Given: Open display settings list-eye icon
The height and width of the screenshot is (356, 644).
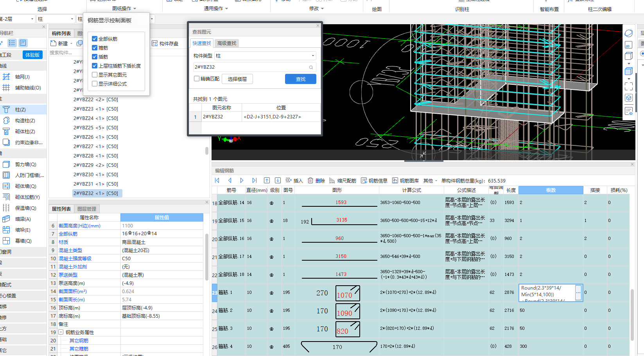Looking at the screenshot, I should [629, 111].
